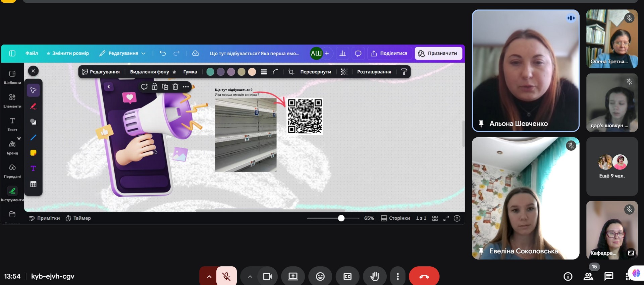The height and width of the screenshot is (285, 644).
Task: Open the Файл menu
Action: [32, 53]
